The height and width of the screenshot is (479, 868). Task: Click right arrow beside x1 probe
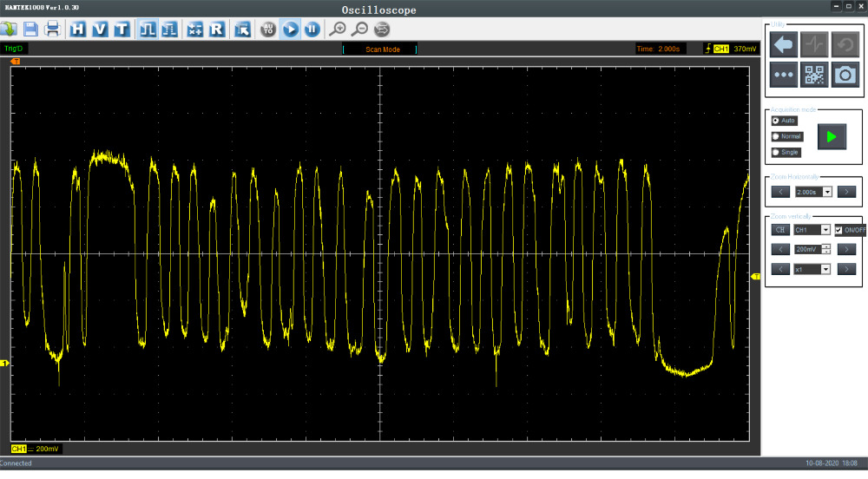tap(846, 269)
